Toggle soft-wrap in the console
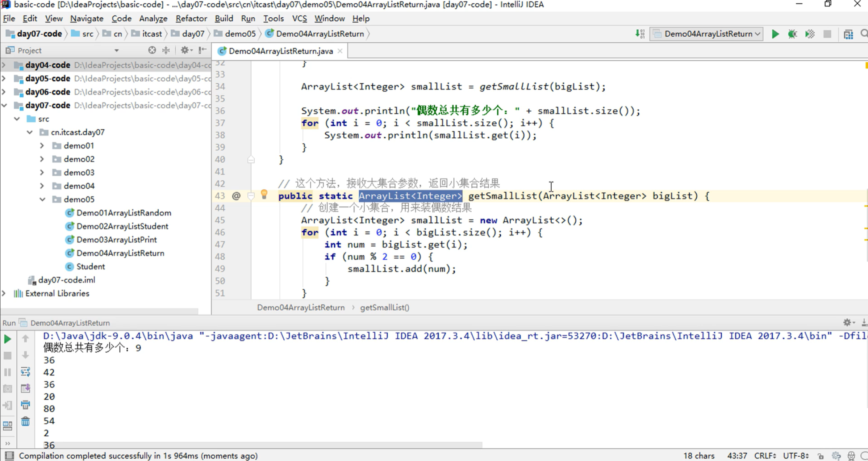Image resolution: width=868 pixels, height=461 pixels. [x=25, y=372]
